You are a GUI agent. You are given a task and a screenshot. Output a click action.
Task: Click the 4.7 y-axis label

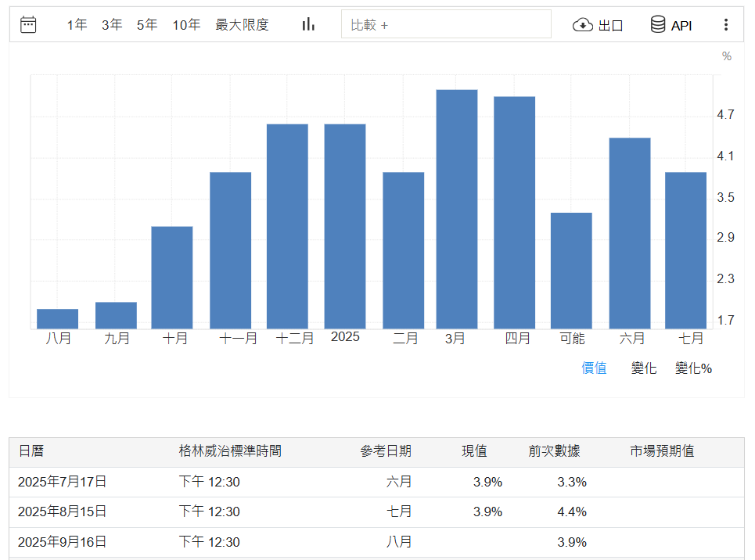pyautogui.click(x=725, y=115)
